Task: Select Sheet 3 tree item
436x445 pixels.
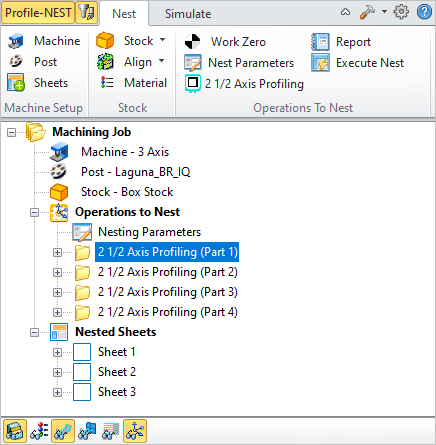Action: (117, 392)
